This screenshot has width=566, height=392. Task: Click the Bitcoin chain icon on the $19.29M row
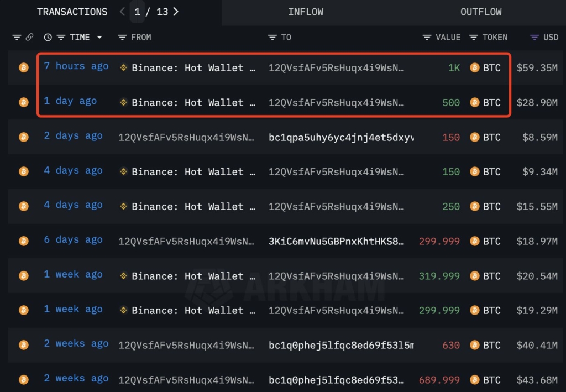tap(24, 310)
